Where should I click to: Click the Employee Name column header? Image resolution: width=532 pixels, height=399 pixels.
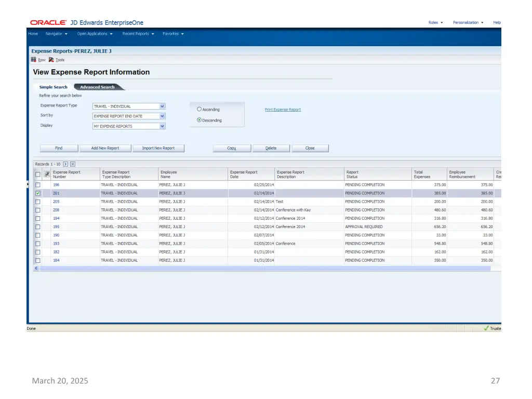193,175
